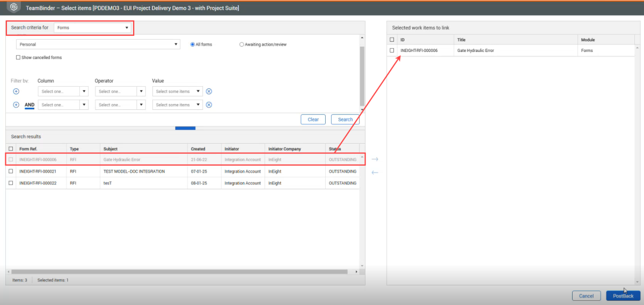Click the plus icon beside AND operator
644x305 pixels.
[16, 105]
